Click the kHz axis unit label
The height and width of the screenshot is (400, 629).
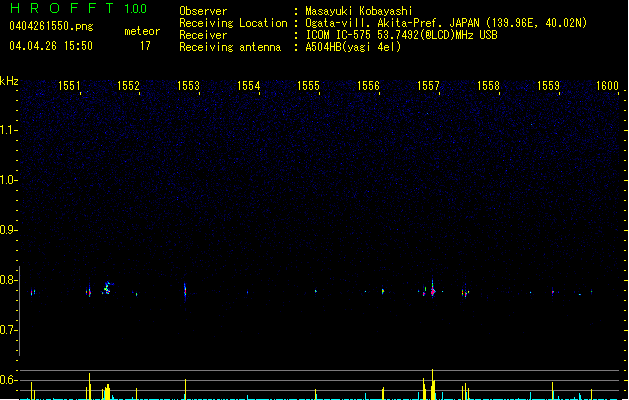[9, 81]
